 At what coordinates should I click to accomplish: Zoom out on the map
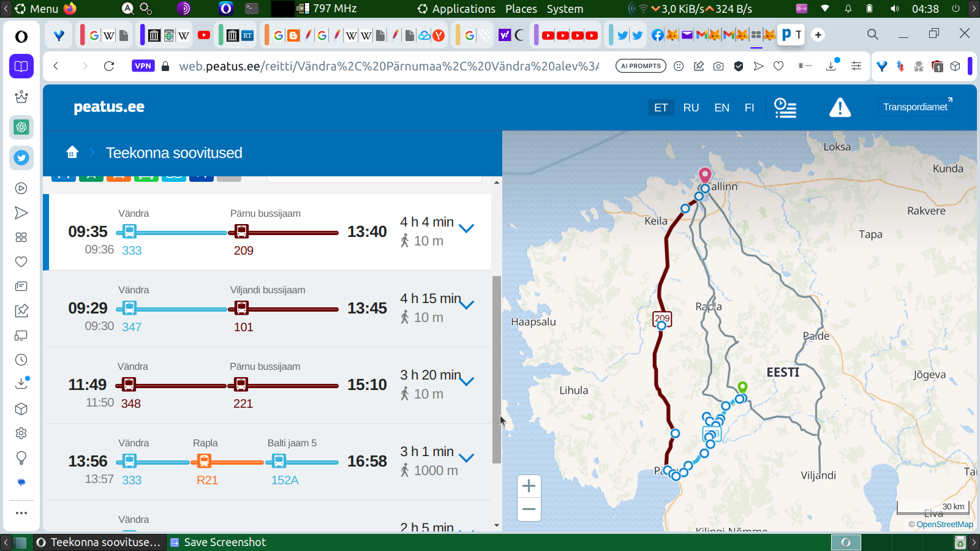(529, 509)
